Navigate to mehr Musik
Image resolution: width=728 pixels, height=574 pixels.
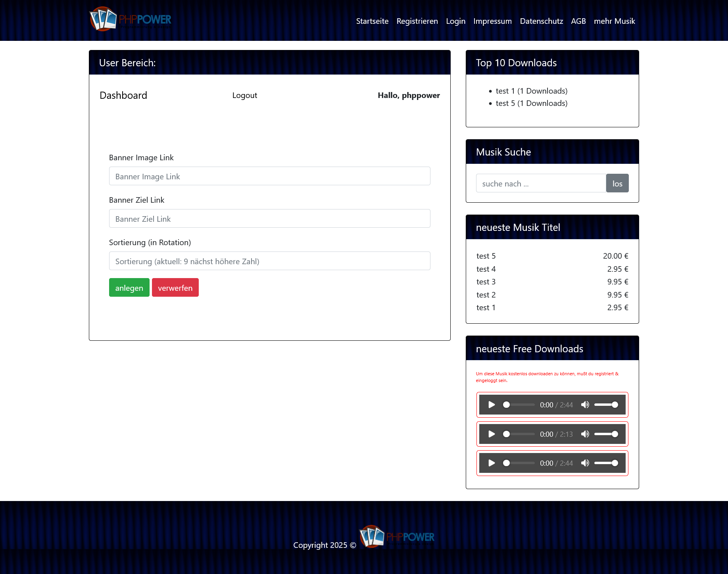point(614,21)
